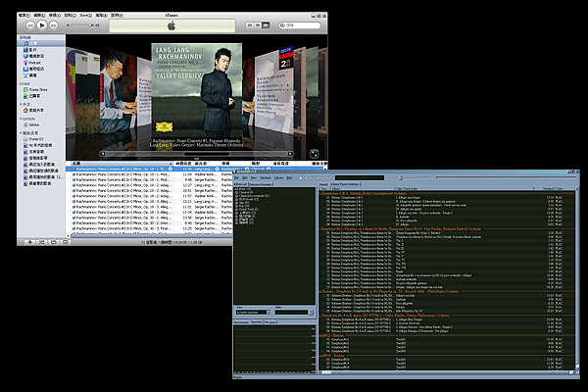
Task: Switch to the Selection Properties tab in foobar2000
Action: coord(261,184)
